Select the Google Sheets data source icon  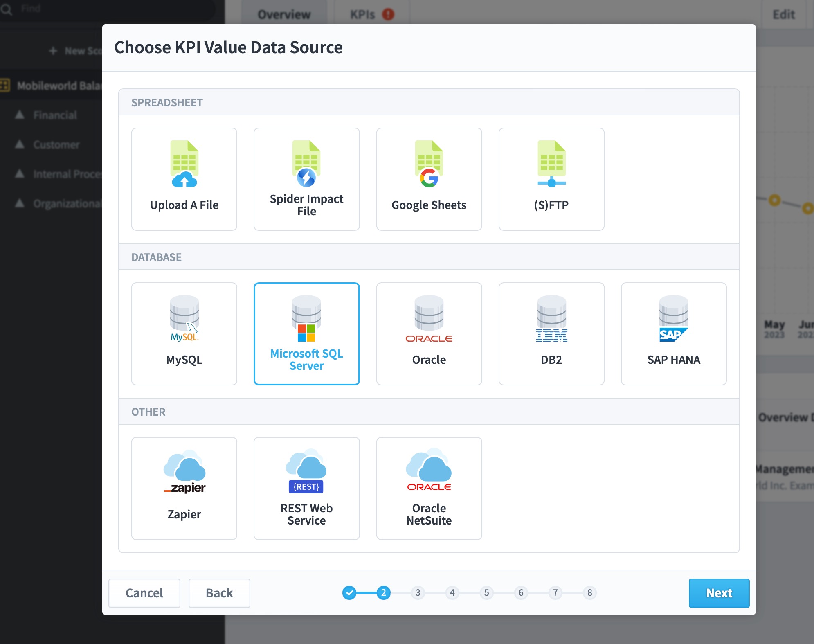point(429,164)
